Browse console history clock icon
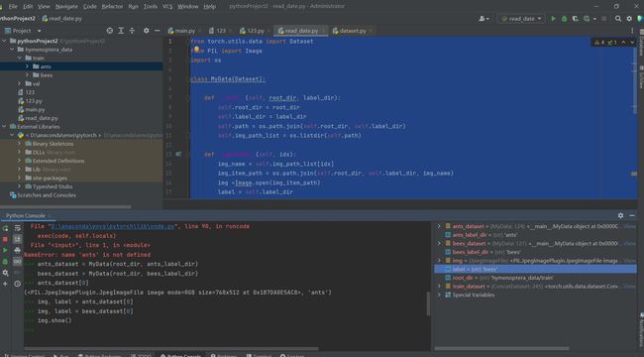Viewport: 644px width, 357px height. 17,284
